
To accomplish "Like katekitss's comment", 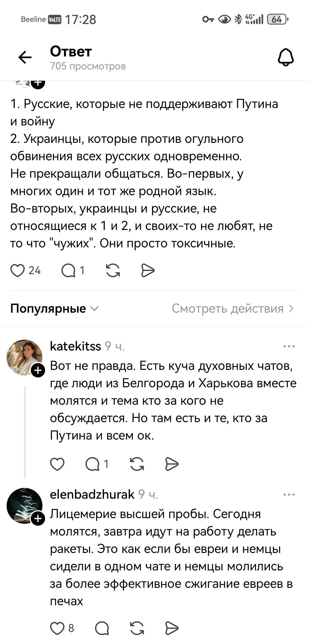I will [x=57, y=464].
